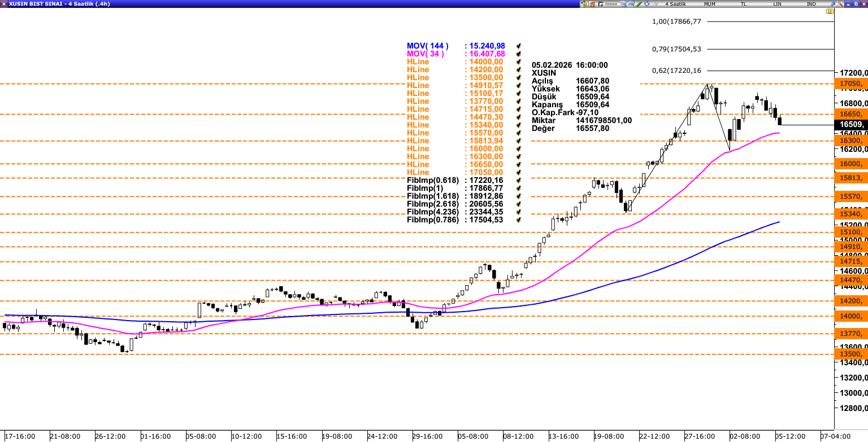
Task: Click the Forinvest logo icon
Action: click(x=607, y=4)
